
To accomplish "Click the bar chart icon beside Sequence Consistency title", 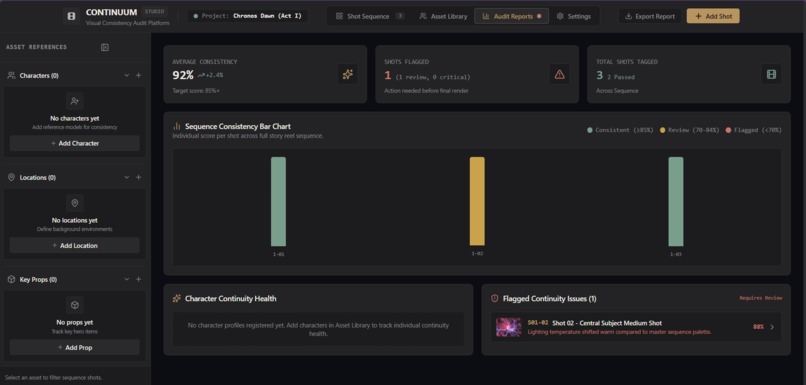I will (177, 126).
